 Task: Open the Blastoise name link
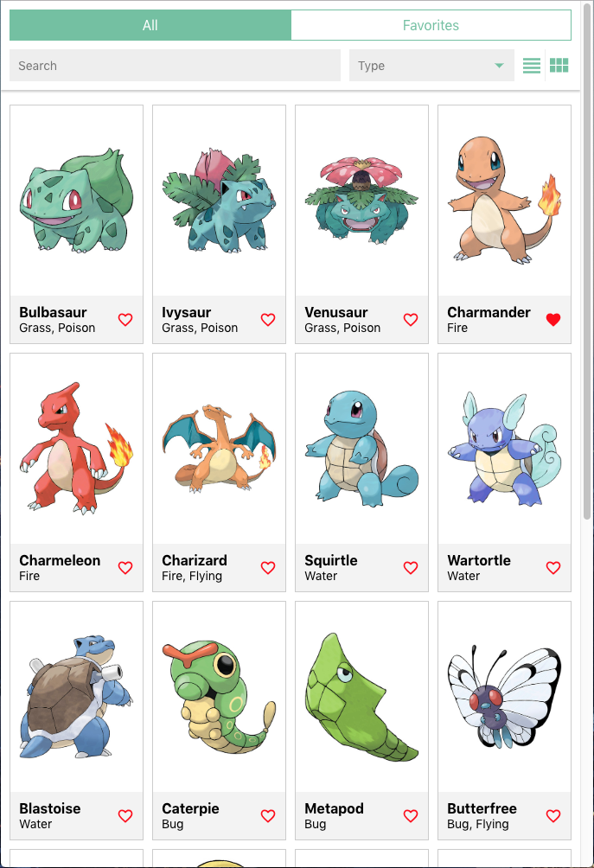coord(50,808)
